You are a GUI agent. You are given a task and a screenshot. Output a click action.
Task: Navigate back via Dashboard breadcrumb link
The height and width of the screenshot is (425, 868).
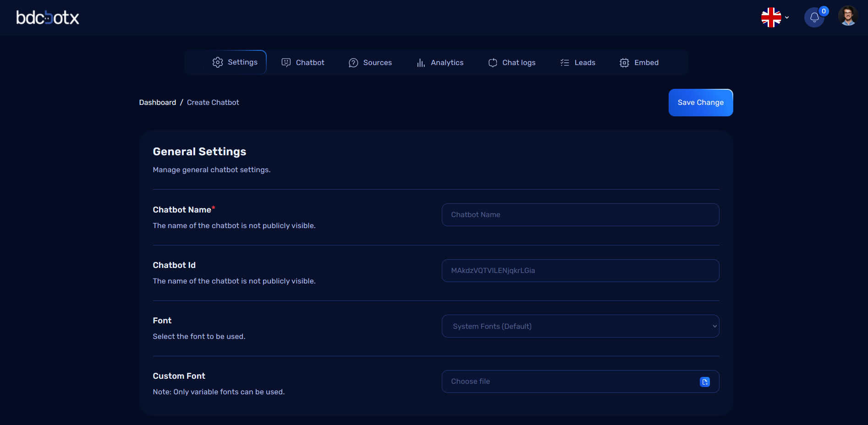point(157,102)
